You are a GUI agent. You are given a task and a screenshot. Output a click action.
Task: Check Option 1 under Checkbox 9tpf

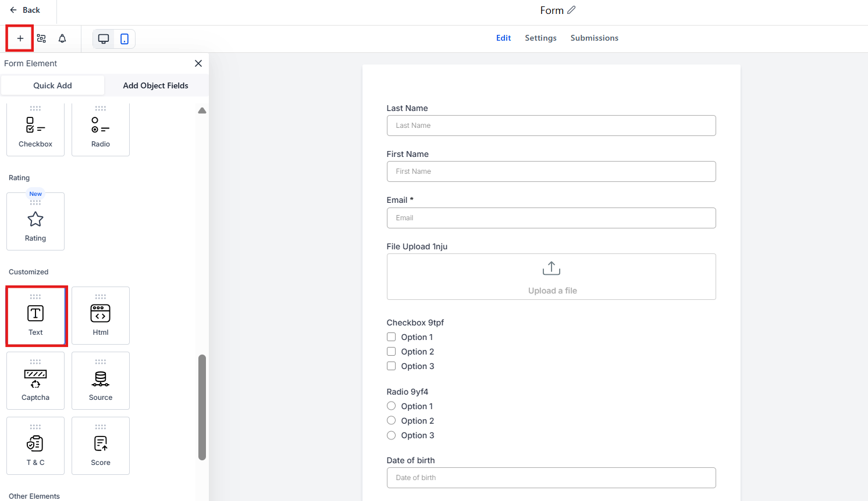[x=392, y=337]
